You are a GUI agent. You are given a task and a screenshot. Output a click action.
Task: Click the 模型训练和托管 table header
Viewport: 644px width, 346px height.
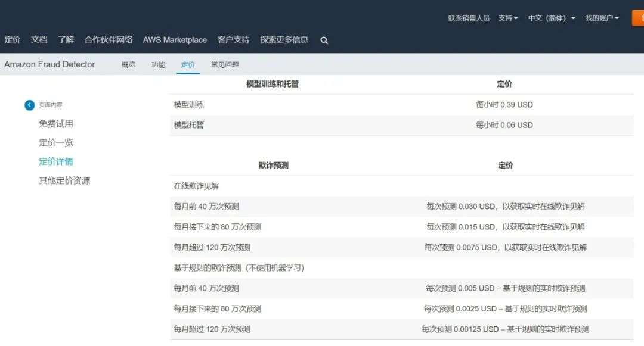pos(273,84)
